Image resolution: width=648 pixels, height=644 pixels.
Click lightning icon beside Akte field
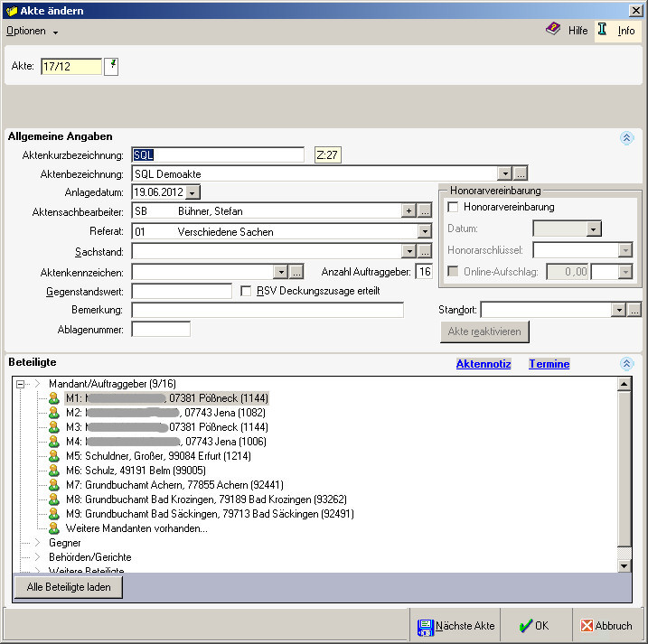(x=111, y=66)
